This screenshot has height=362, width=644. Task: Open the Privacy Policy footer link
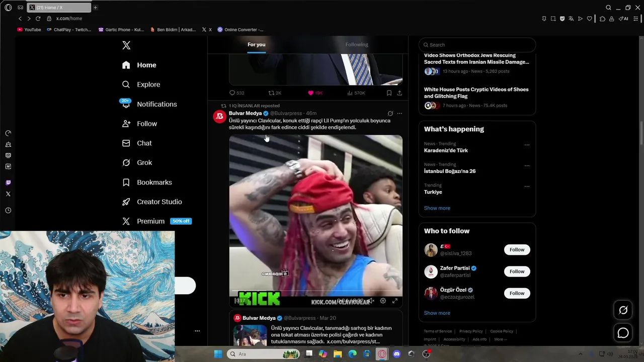click(471, 331)
